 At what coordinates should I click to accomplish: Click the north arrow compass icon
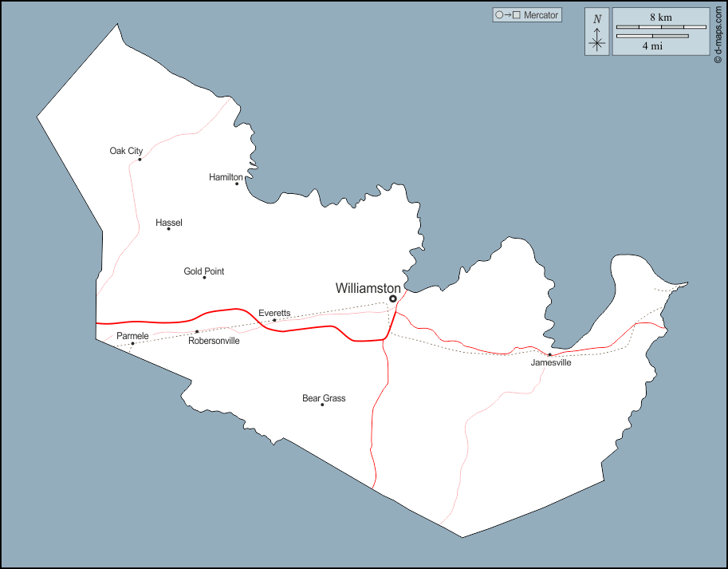coord(596,33)
